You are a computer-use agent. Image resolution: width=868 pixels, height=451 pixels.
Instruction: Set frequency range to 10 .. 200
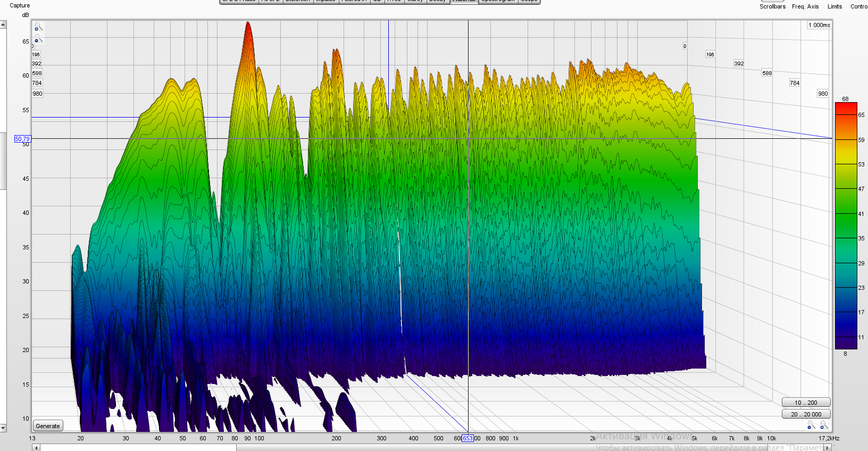click(x=806, y=403)
